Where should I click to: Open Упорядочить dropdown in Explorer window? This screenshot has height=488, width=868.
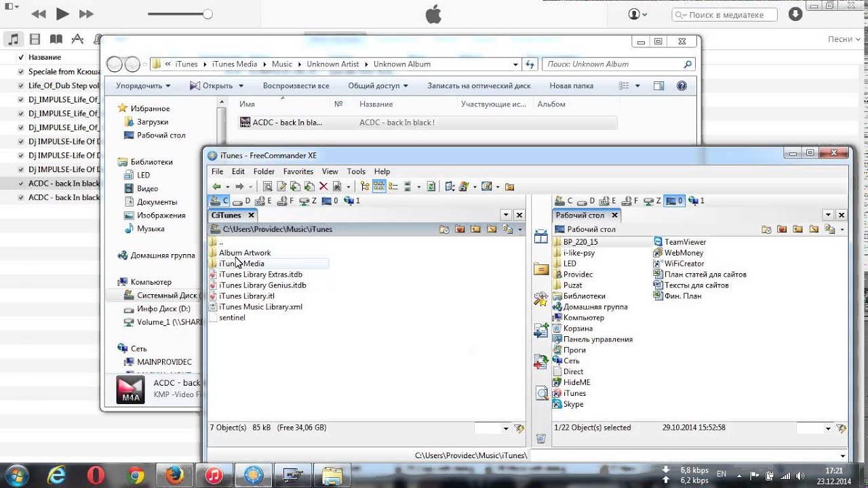tap(143, 86)
